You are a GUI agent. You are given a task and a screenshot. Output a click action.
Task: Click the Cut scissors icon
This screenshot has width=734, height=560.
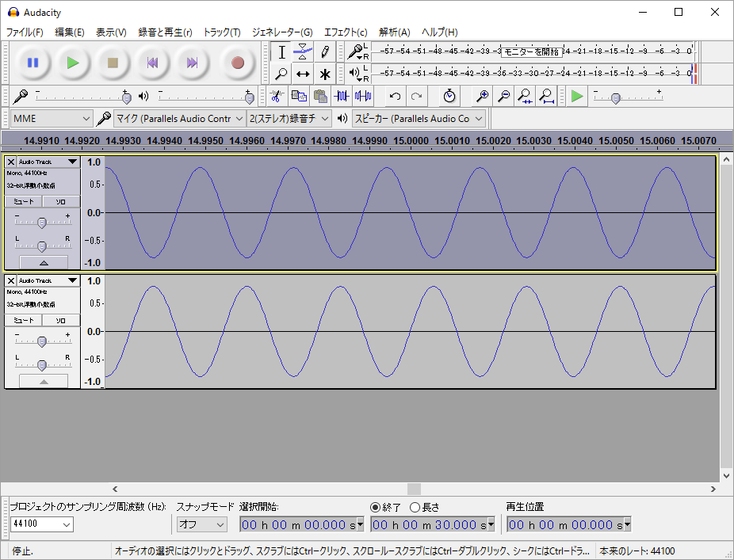277,97
